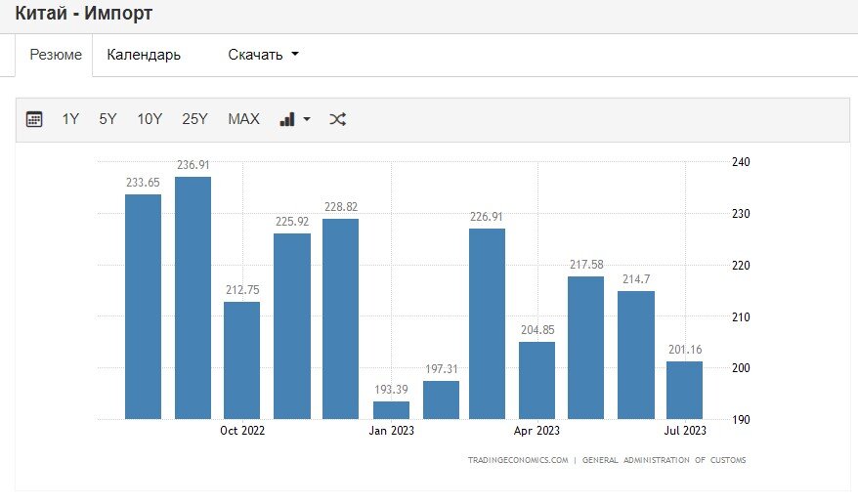Click the 240 y-axis value
This screenshot has width=858, height=504.
point(741,162)
